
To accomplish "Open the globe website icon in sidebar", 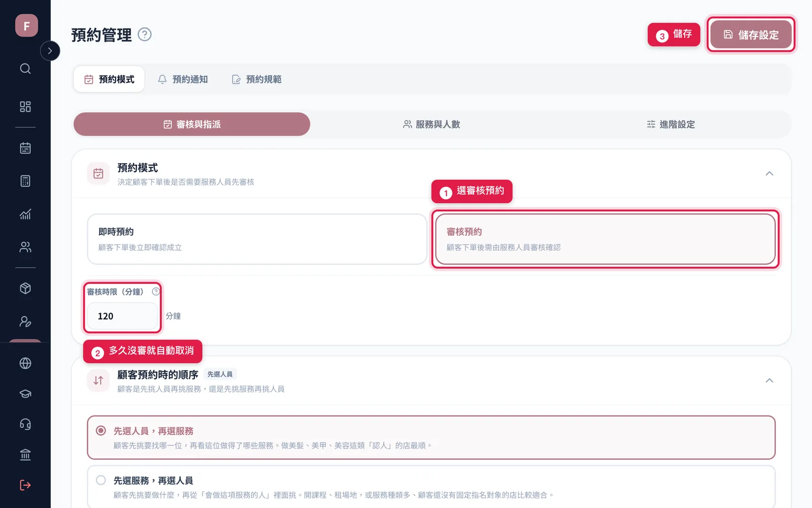I will click(x=25, y=363).
